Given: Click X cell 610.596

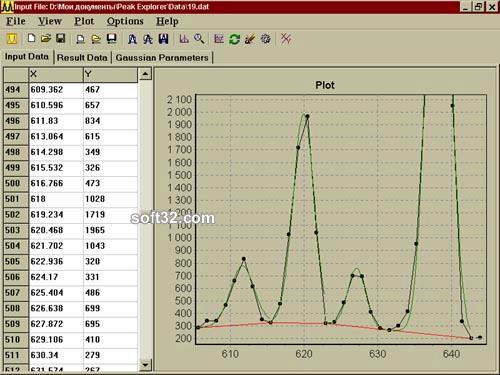Looking at the screenshot, I should (56, 105).
